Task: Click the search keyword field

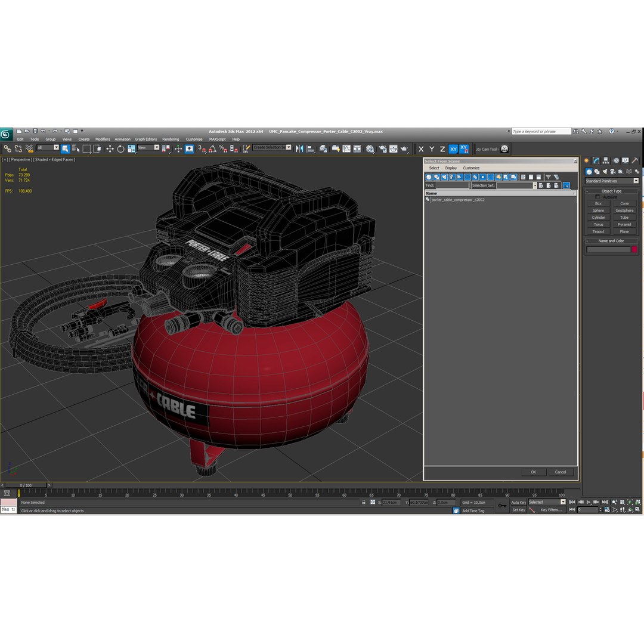Action: coord(541,131)
